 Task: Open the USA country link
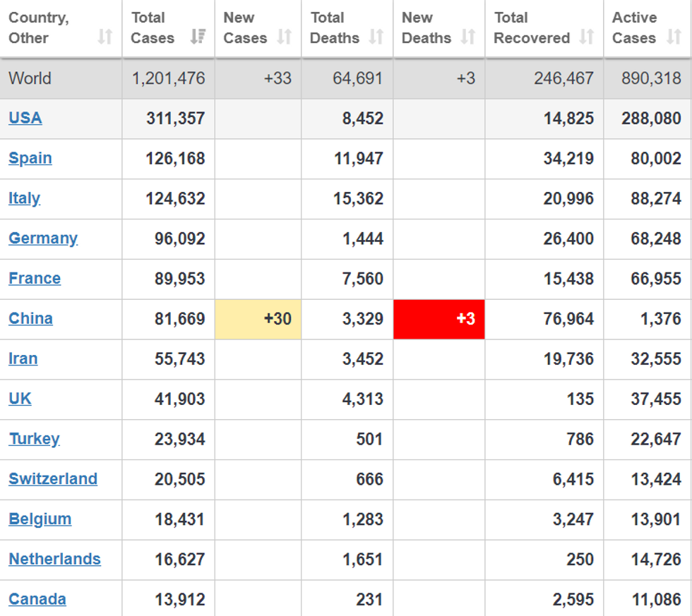[x=25, y=118]
